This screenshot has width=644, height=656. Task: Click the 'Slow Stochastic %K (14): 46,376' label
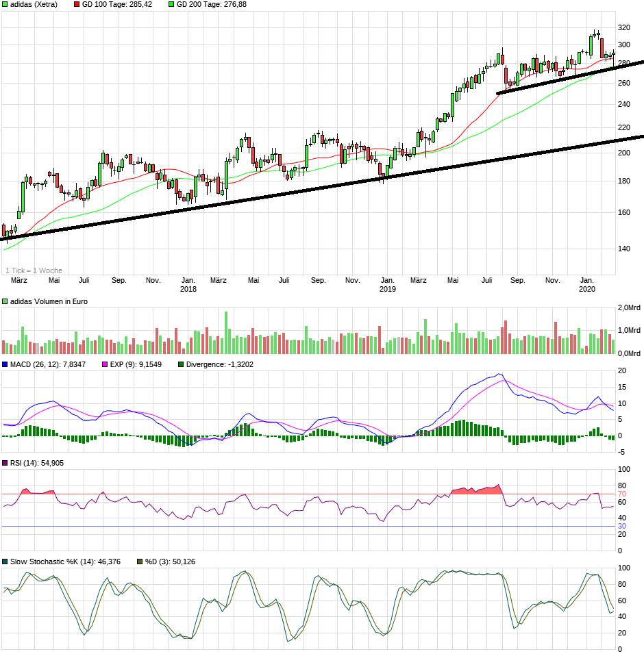(65, 562)
